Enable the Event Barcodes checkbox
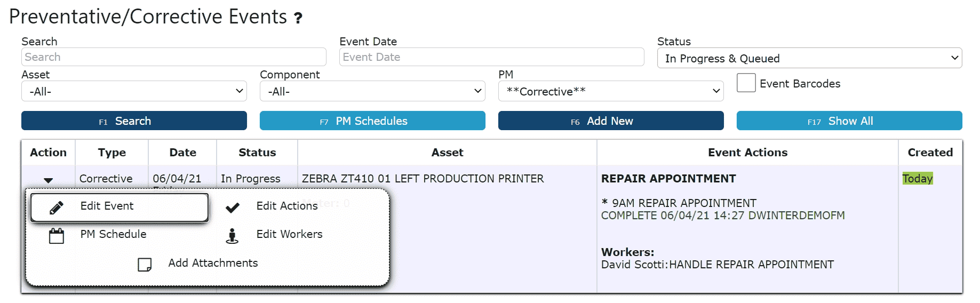Screen dimensions: 980x303 click(x=746, y=83)
